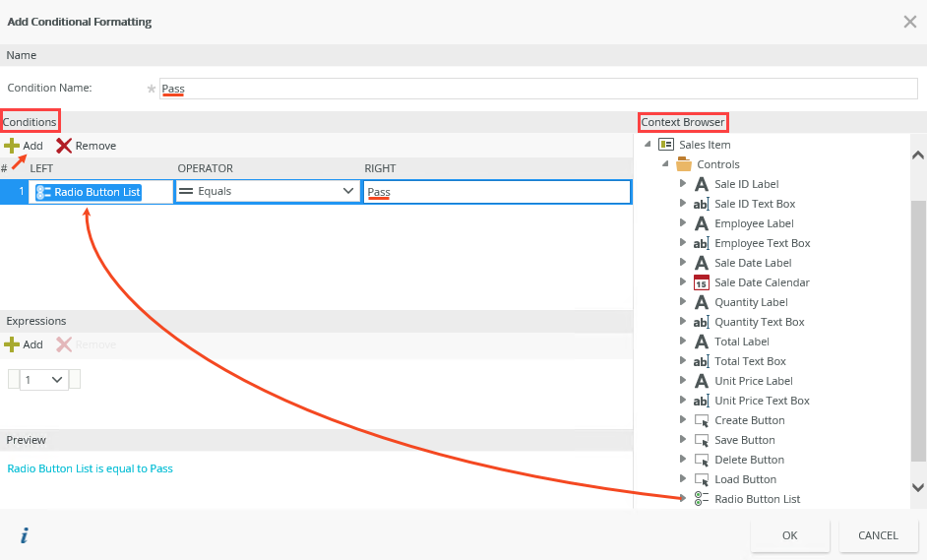Image resolution: width=927 pixels, height=560 pixels.
Task: Click the Sales Item view icon
Action: tap(666, 145)
